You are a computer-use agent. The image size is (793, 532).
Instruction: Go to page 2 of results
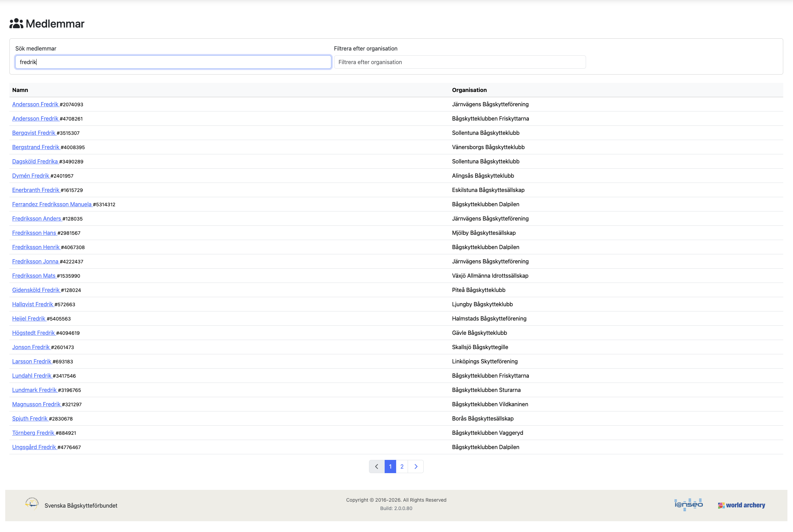(x=402, y=467)
